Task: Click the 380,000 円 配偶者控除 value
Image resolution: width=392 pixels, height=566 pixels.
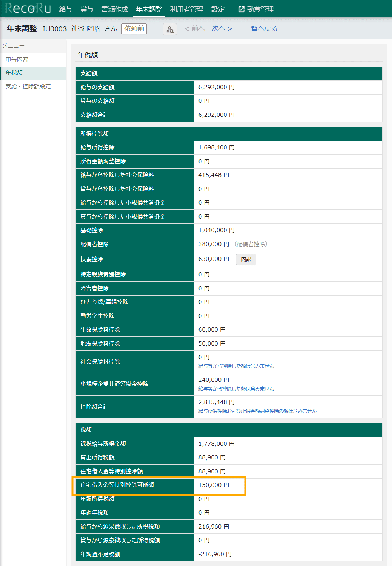Action: click(214, 244)
